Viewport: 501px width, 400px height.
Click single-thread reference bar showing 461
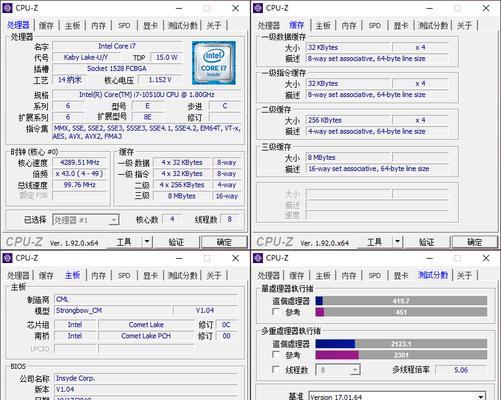[401, 312]
